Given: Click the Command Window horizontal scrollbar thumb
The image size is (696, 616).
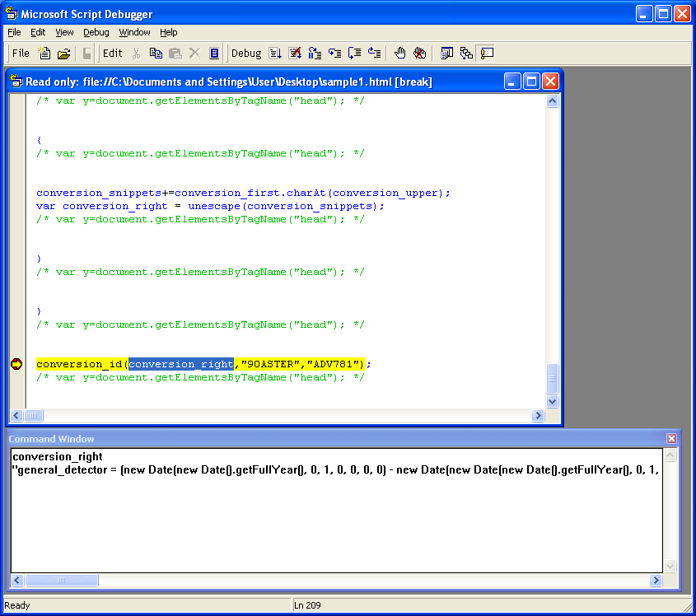Looking at the screenshot, I should click(61, 581).
